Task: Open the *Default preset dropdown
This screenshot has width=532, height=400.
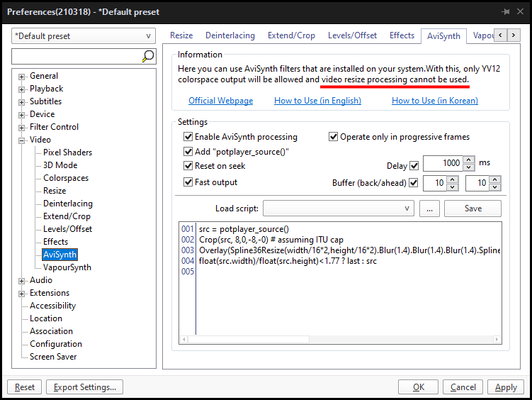Action: click(x=84, y=36)
